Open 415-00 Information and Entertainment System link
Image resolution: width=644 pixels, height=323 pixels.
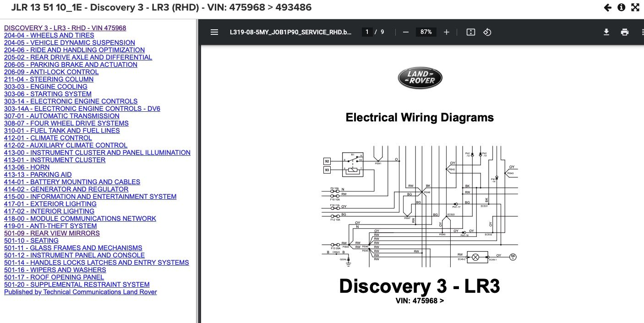(90, 197)
